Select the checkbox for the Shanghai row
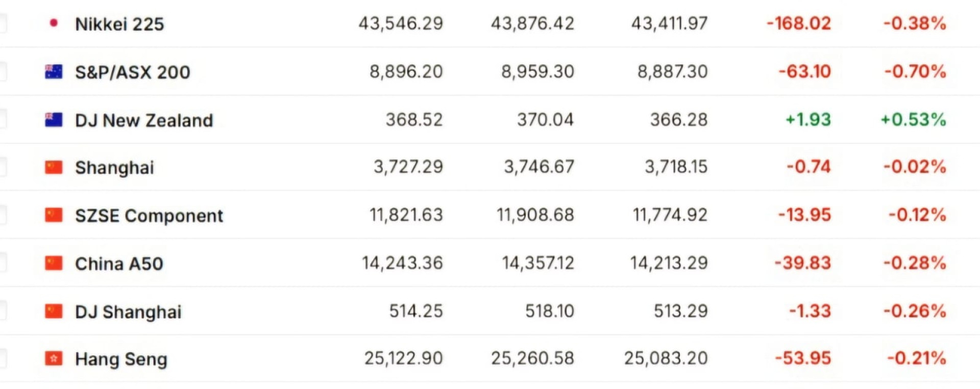Viewport: 980px width, 389px height. (2, 167)
